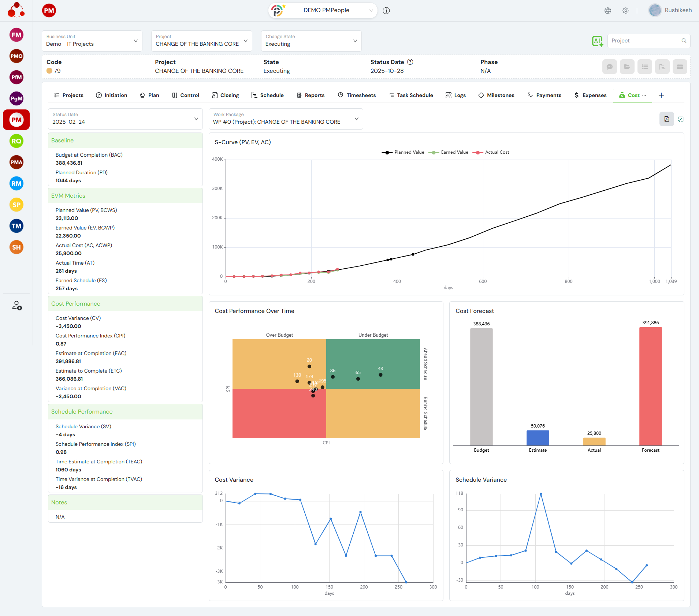Click the AI assistant icon
This screenshot has width=699, height=616.
(597, 41)
